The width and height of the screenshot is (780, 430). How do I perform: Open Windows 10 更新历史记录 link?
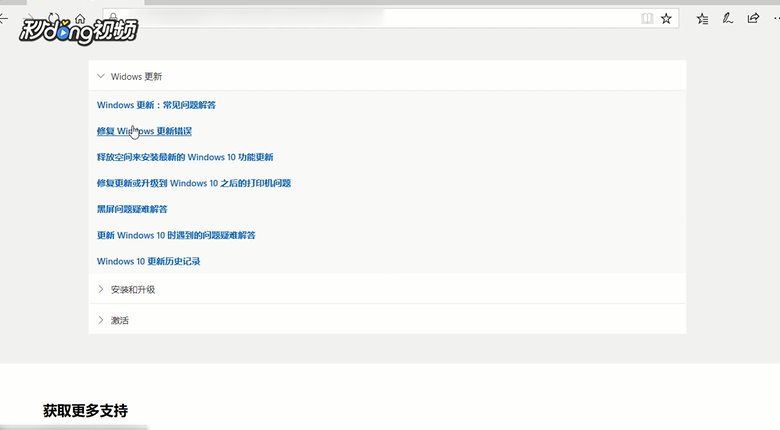(148, 261)
